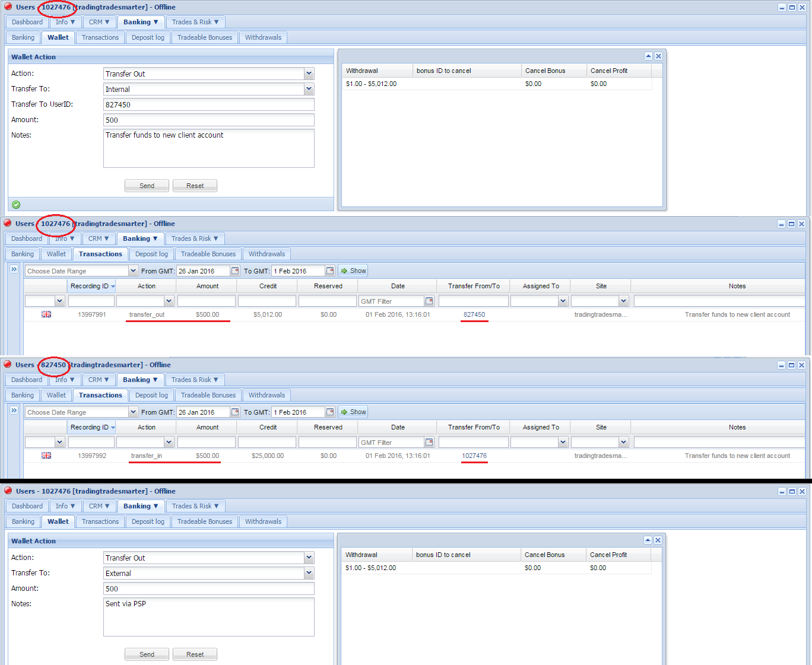Open Transfer To dropdown showing External
This screenshot has height=665, width=812.
[x=309, y=573]
